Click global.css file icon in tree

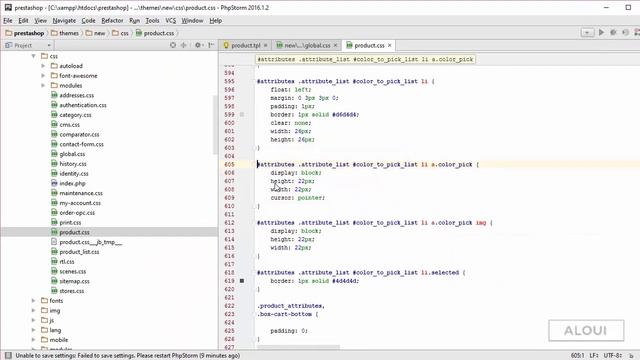(x=54, y=154)
